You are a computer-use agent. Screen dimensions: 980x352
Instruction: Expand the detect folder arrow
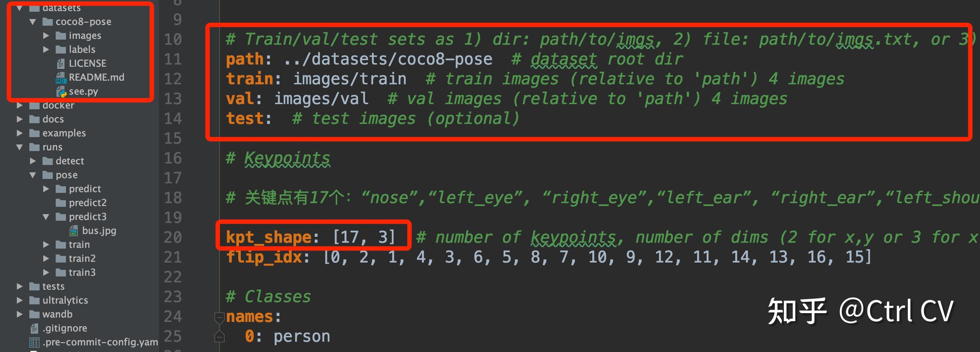[33, 161]
